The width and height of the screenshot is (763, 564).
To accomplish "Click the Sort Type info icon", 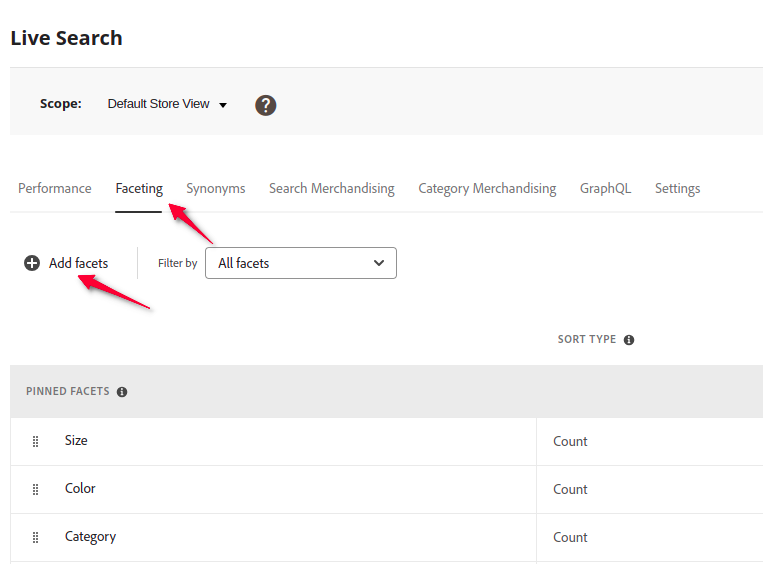I will tap(629, 340).
